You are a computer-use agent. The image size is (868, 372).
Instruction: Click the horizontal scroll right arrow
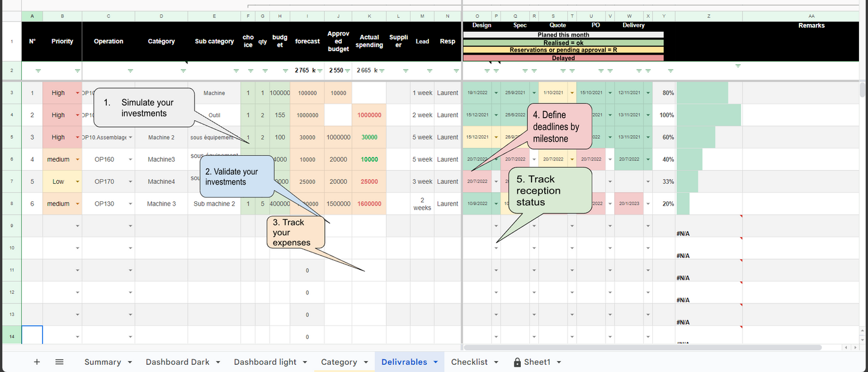click(855, 347)
